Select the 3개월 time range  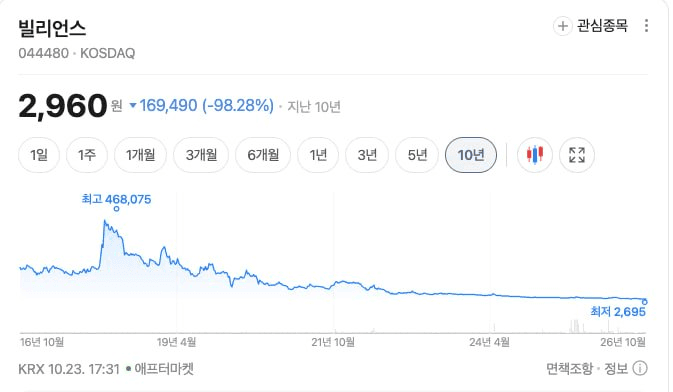coord(201,155)
